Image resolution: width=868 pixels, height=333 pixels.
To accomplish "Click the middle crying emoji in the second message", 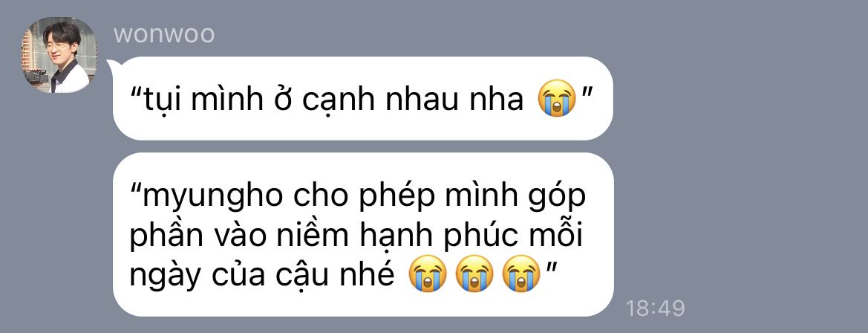I will tap(474, 274).
